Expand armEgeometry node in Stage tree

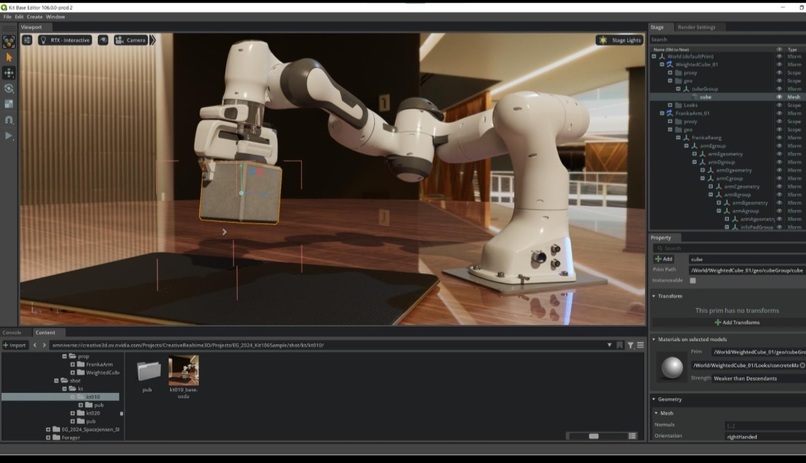coord(694,154)
